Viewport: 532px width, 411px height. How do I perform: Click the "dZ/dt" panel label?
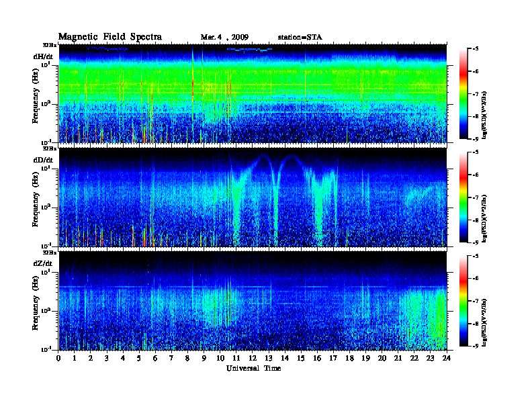pos(43,263)
